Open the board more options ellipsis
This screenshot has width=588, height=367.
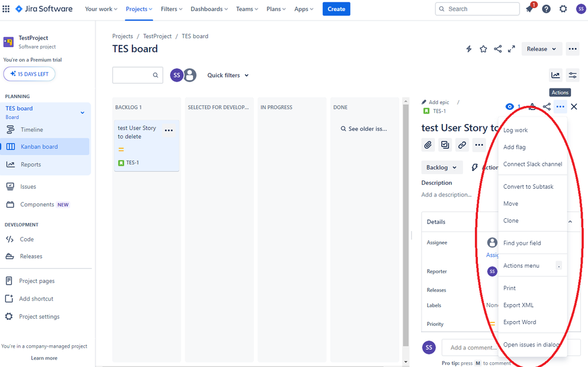[573, 49]
